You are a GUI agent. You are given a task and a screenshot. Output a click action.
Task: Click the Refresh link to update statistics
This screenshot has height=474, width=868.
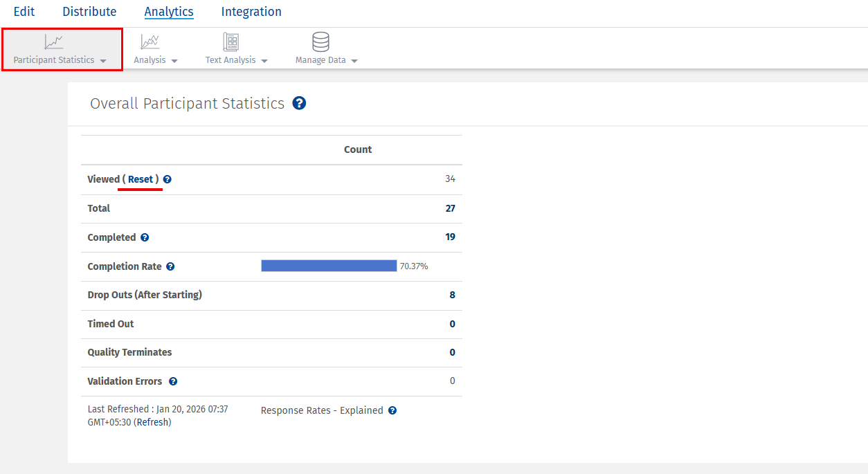click(x=152, y=421)
